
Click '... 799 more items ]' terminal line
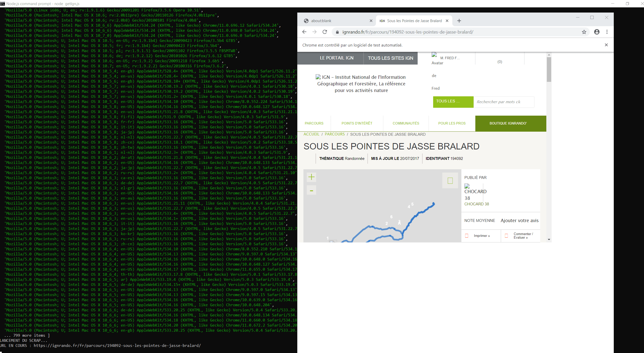pyautogui.click(x=27, y=335)
